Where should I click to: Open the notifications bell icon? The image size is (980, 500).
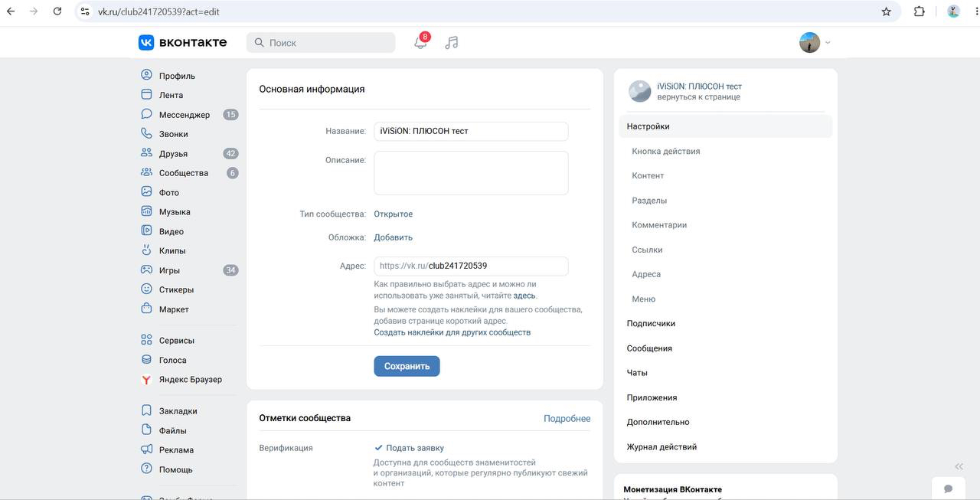(x=420, y=43)
